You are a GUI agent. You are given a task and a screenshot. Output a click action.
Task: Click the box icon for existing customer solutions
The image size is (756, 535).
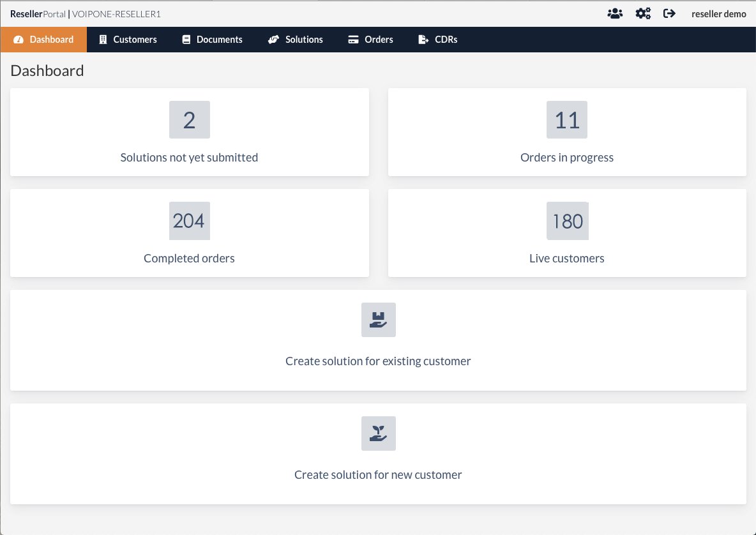pyautogui.click(x=378, y=319)
